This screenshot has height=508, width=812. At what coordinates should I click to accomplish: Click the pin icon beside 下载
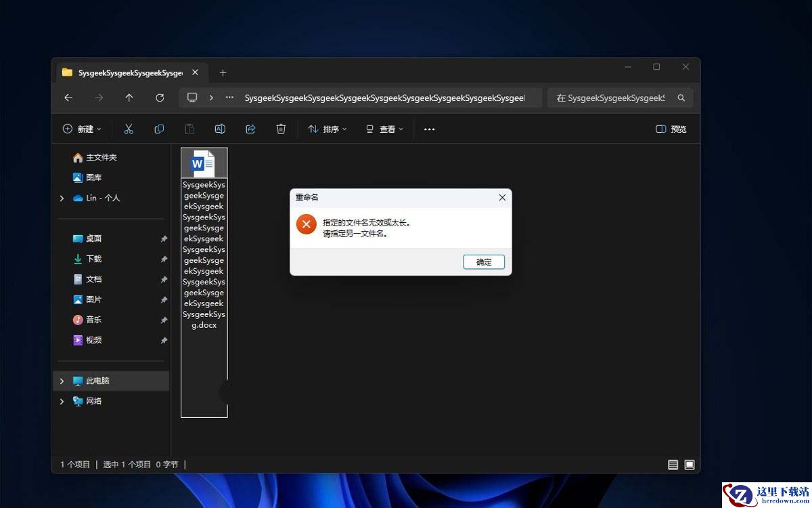coord(164,259)
